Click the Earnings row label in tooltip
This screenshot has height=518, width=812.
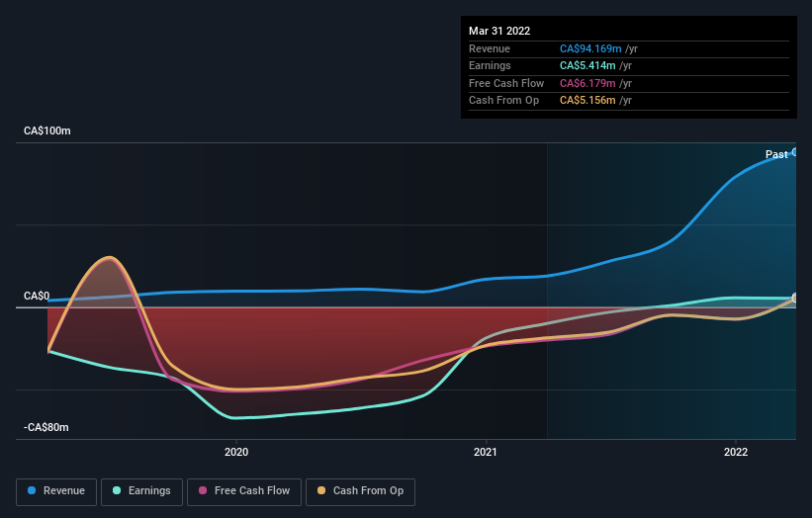490,65
